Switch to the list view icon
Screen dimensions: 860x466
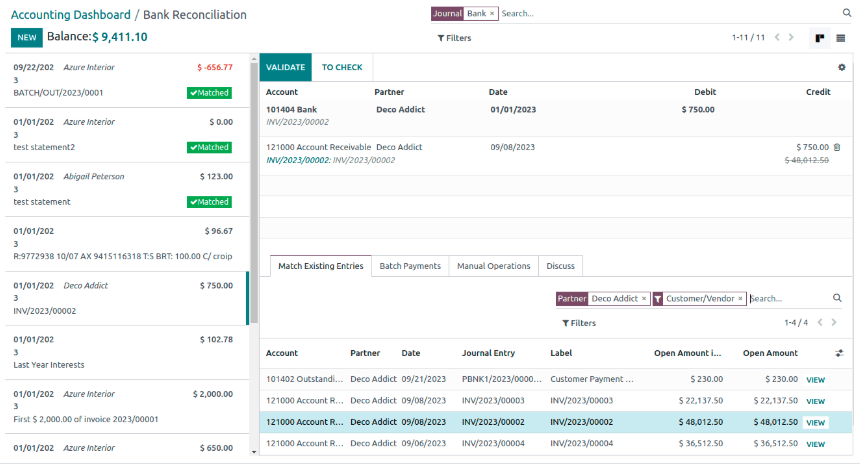coord(841,38)
